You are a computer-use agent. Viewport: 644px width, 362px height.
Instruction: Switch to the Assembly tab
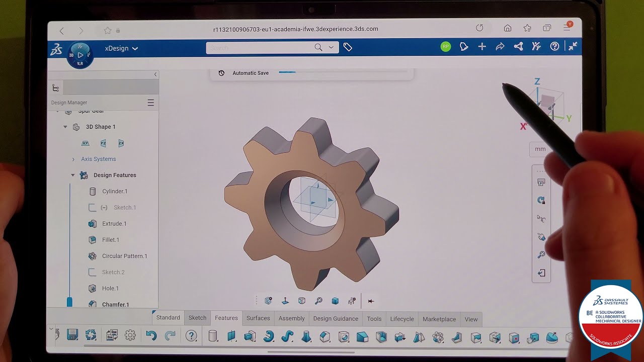292,318
